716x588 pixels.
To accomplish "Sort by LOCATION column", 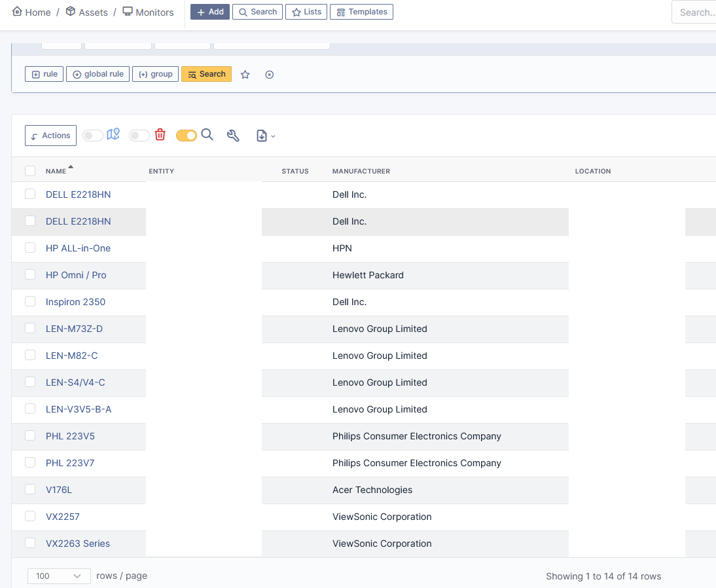I will (593, 171).
